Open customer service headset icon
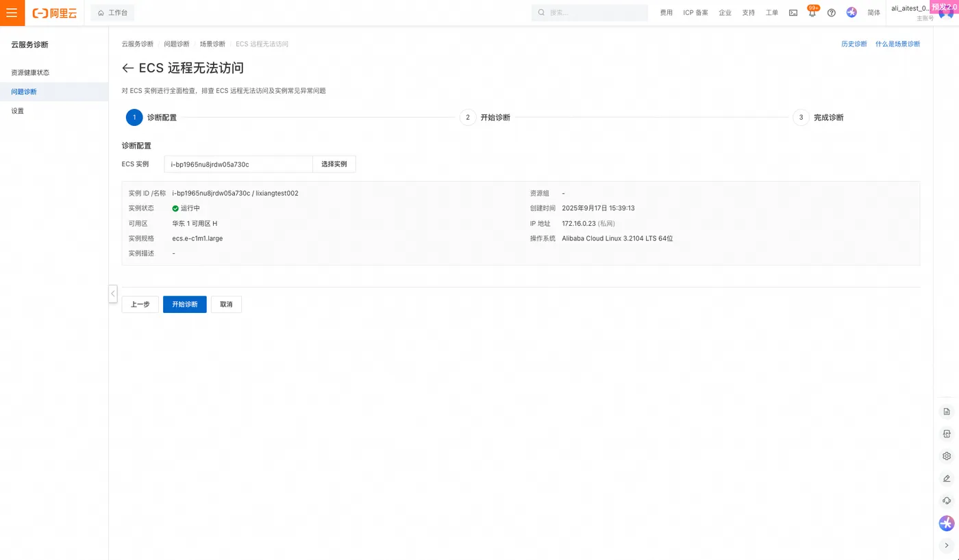Viewport: 959px width, 560px height. point(947,500)
